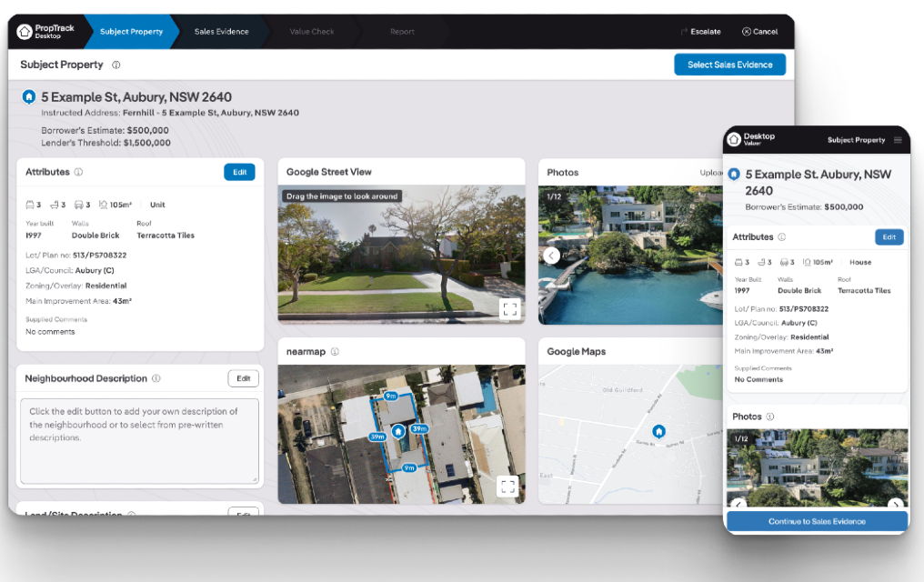
Task: Click the land size icon showing 105m²
Action: [x=104, y=205]
